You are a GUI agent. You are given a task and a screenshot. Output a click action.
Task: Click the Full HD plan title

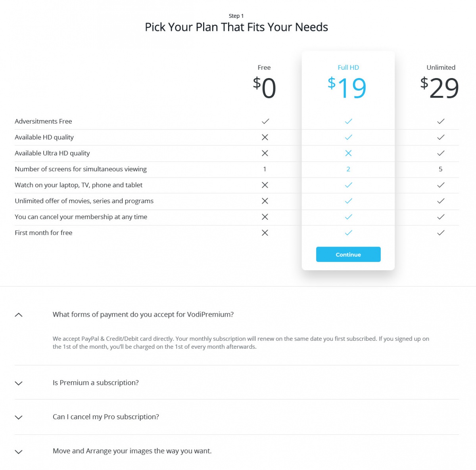348,67
